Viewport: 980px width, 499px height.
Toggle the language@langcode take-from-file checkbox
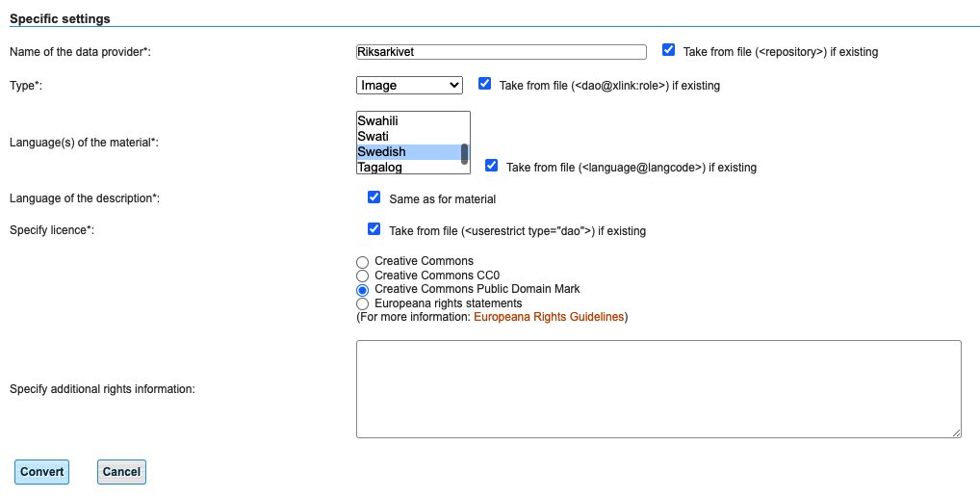pyautogui.click(x=491, y=166)
